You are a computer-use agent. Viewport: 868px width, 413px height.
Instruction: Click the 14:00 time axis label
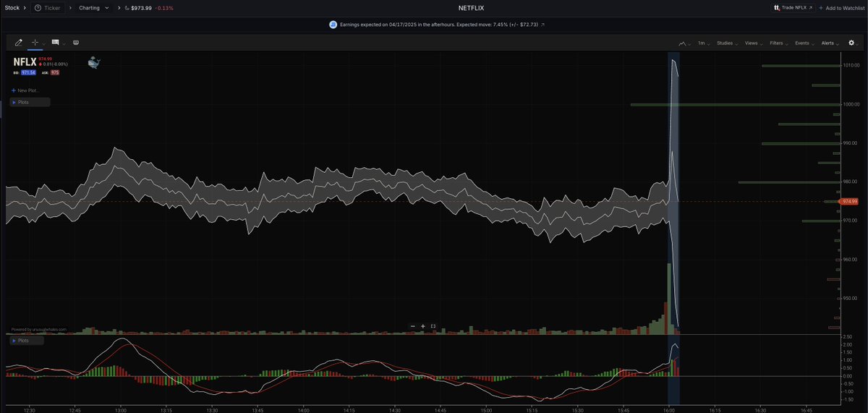pyautogui.click(x=304, y=409)
